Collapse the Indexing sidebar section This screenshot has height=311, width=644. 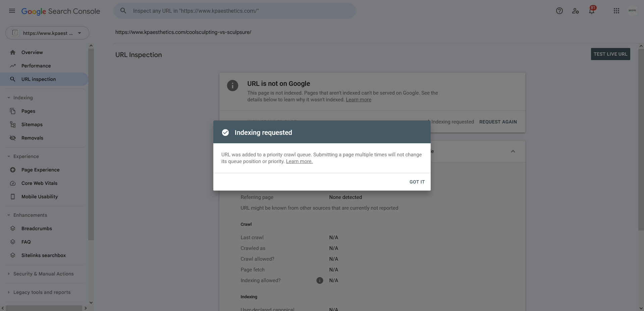click(9, 98)
